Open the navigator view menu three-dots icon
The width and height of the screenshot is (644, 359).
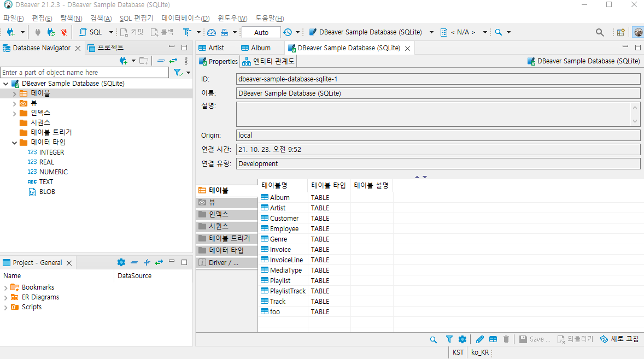[186, 61]
